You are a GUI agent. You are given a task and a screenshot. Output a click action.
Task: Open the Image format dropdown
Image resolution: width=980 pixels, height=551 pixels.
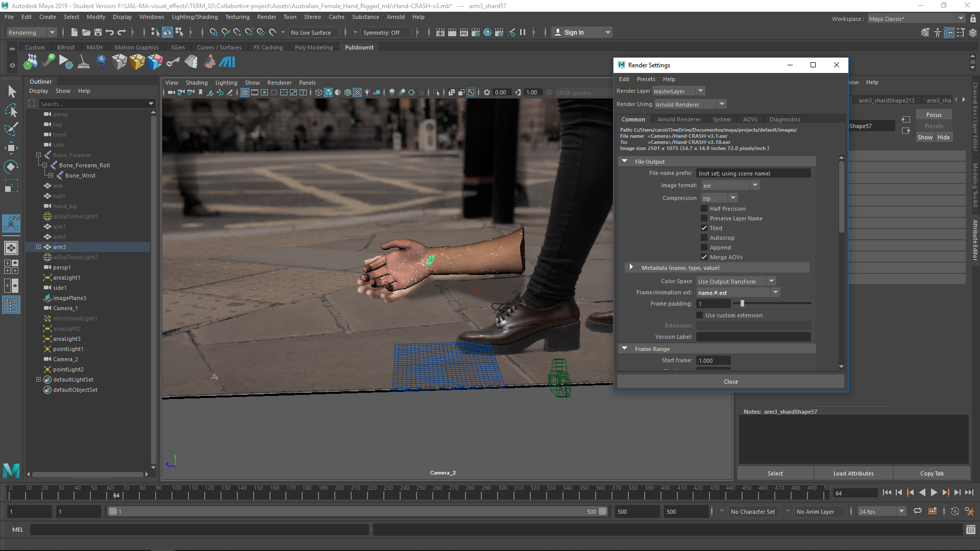[x=730, y=186]
